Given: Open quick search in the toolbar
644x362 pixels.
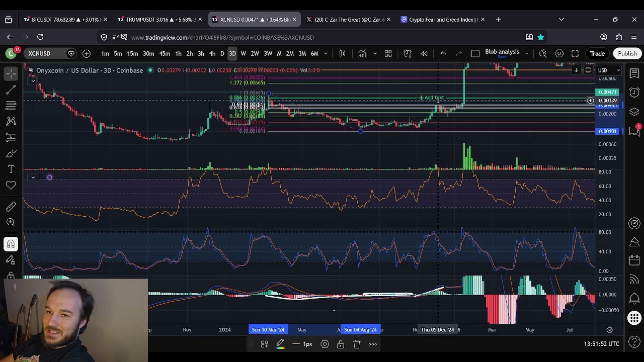Looking at the screenshot, I should pyautogui.click(x=543, y=54).
